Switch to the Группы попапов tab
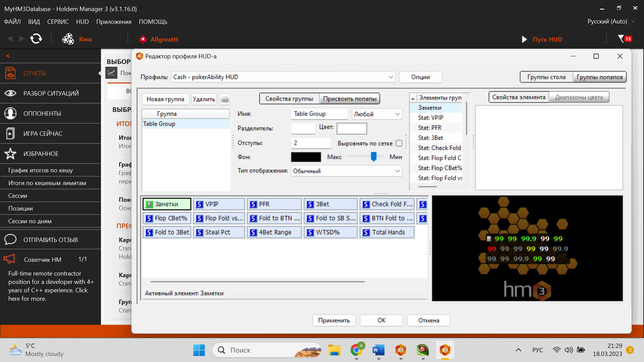The height and width of the screenshot is (362, 644). point(599,77)
